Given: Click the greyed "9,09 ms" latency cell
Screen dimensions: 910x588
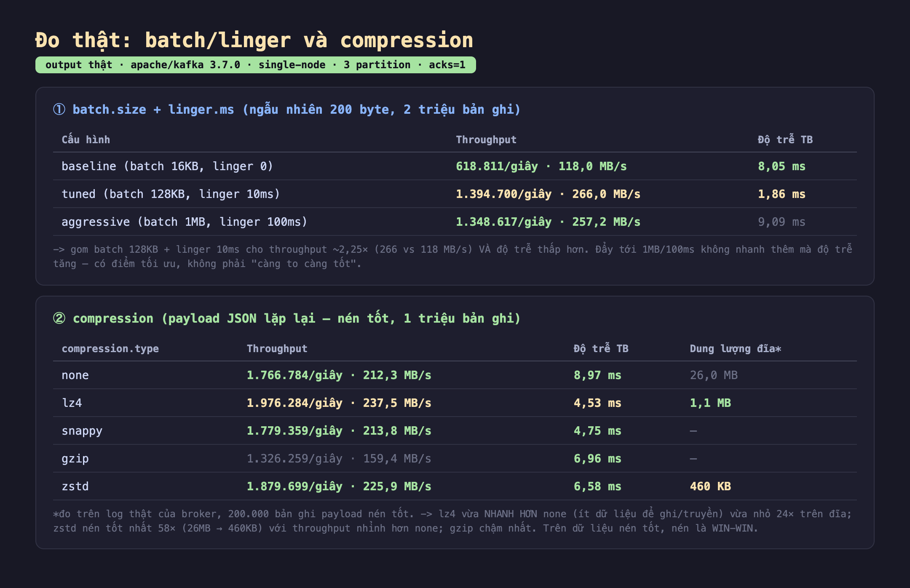Looking at the screenshot, I should 782,222.
